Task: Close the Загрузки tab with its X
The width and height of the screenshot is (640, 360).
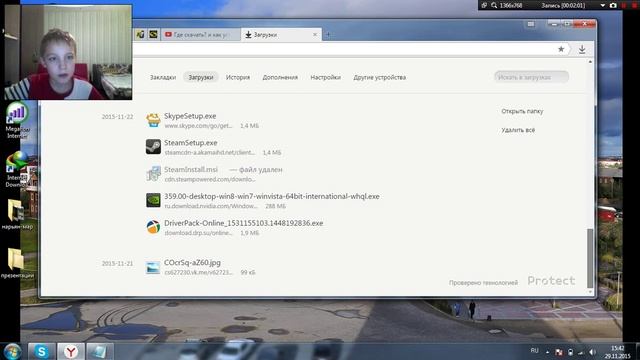Action: pyautogui.click(x=315, y=35)
